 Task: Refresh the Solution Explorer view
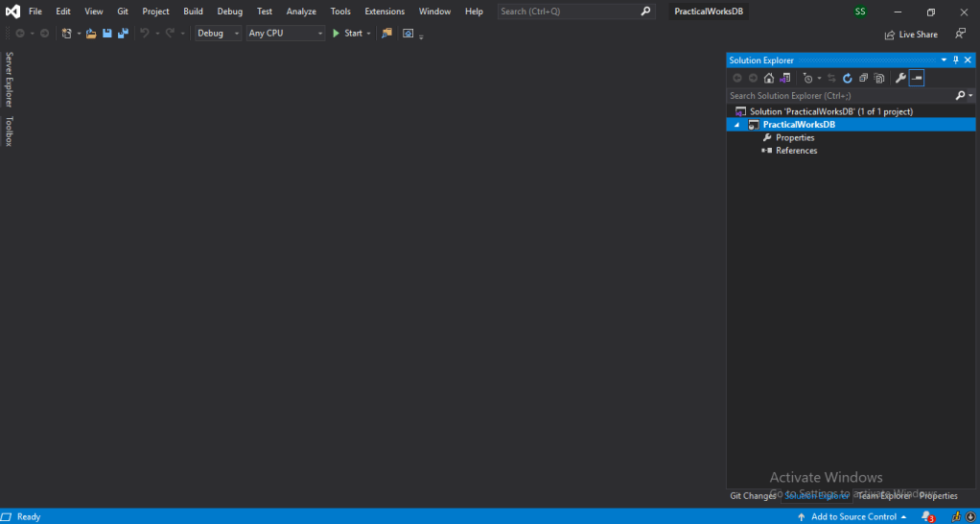(848, 79)
